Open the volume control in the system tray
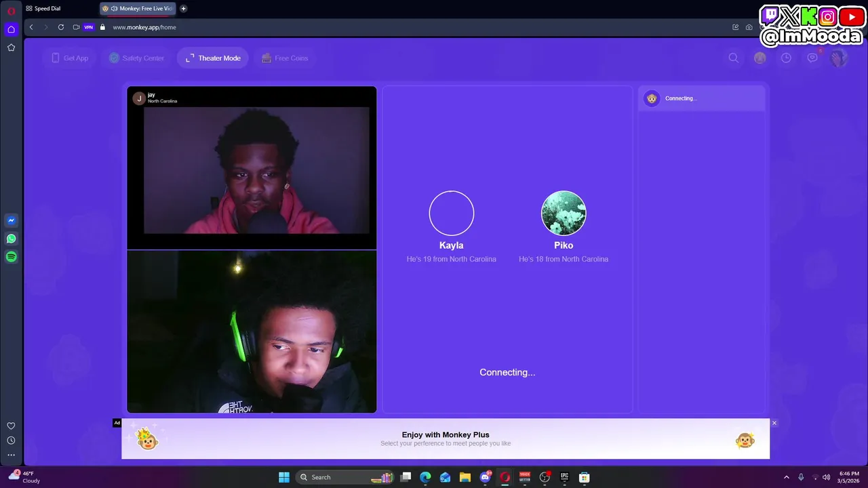This screenshot has height=488, width=868. coord(826,477)
